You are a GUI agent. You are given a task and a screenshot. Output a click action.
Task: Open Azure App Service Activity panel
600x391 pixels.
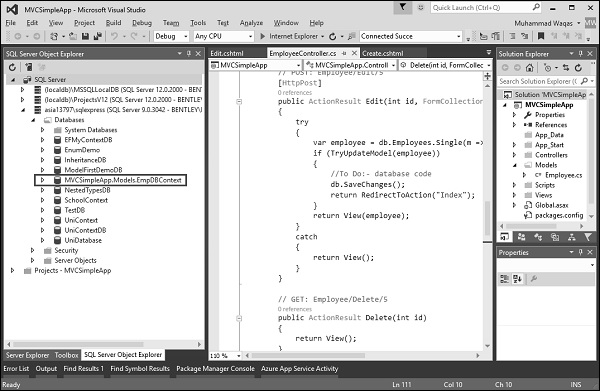coord(300,369)
